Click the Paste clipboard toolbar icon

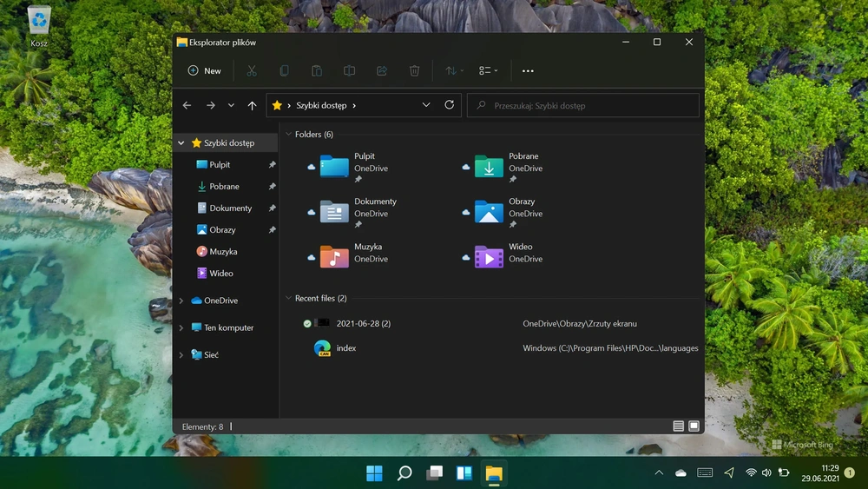point(317,71)
